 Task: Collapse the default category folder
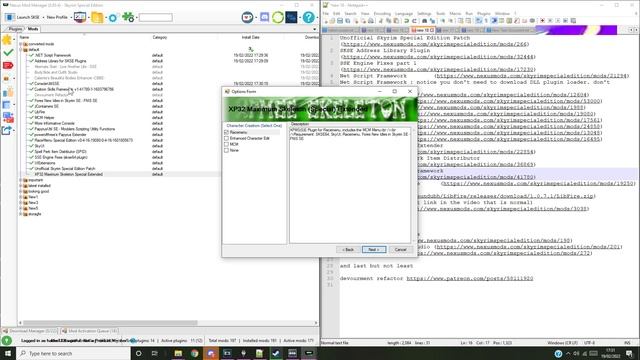(21, 49)
